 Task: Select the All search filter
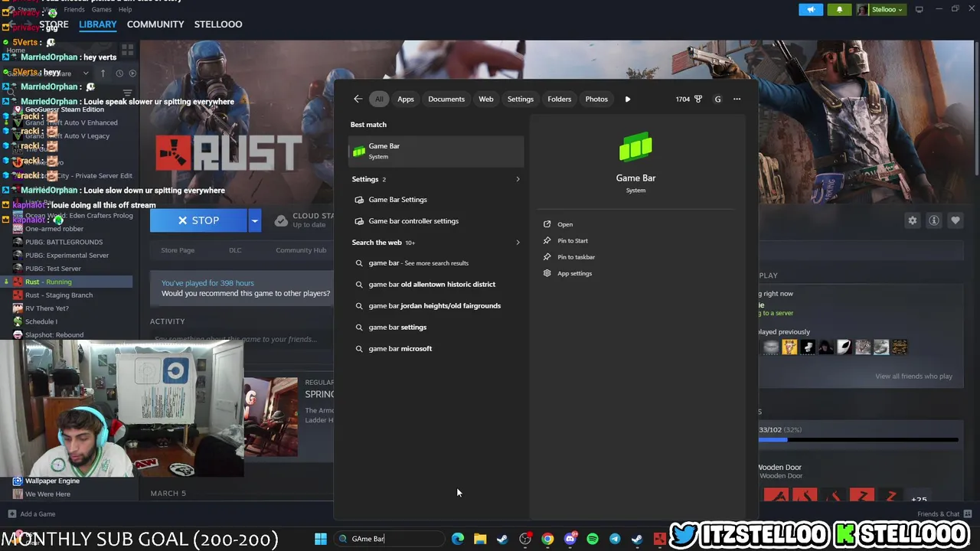coord(379,99)
